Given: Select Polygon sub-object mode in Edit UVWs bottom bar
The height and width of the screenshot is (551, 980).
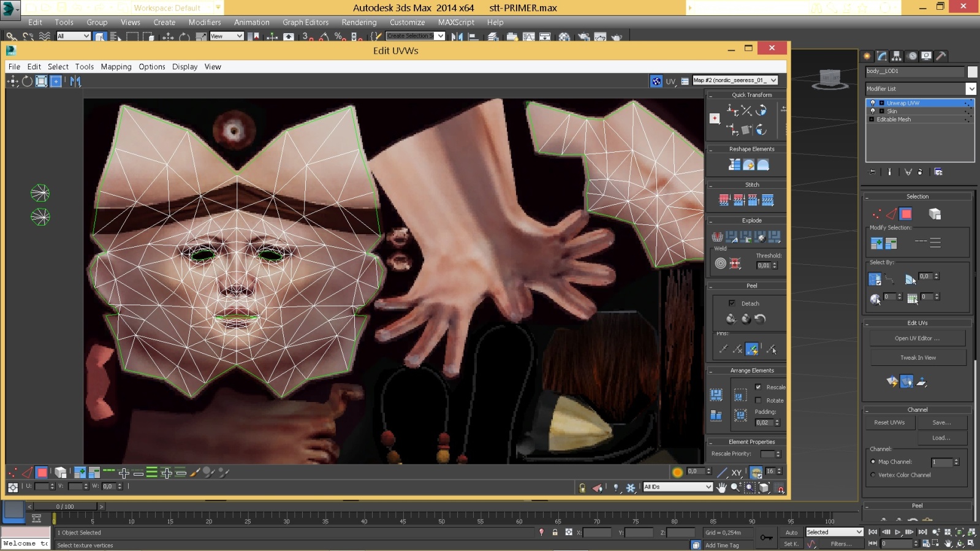Looking at the screenshot, I should point(42,472).
